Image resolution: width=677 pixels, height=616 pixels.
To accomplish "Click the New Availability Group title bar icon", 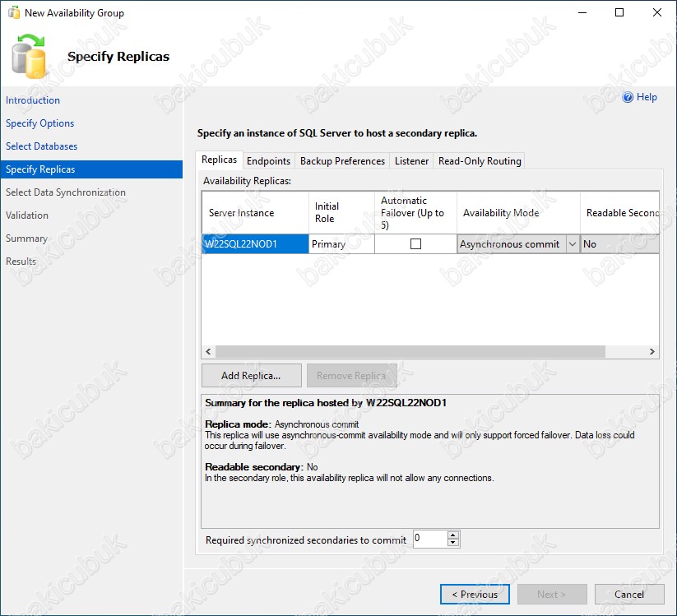I will (x=14, y=13).
